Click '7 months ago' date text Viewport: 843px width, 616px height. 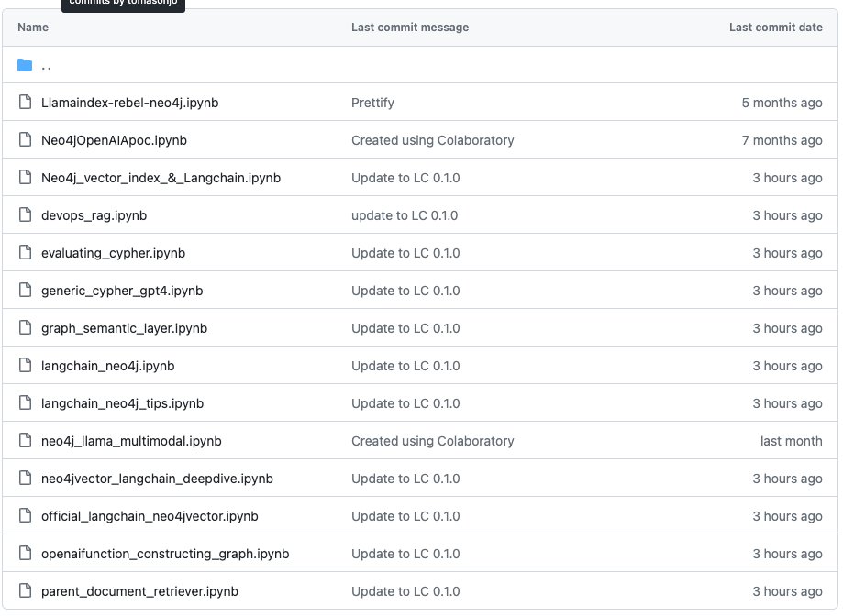click(782, 140)
